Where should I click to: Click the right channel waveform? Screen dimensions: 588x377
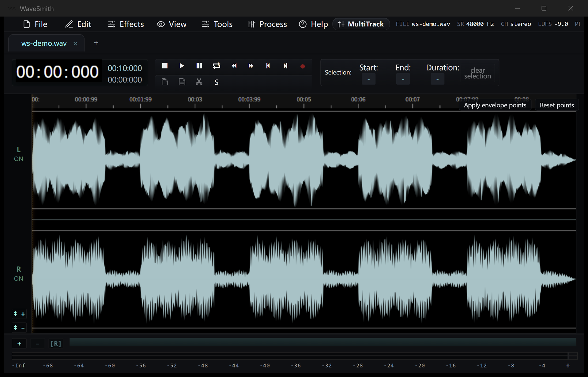pyautogui.click(x=304, y=280)
